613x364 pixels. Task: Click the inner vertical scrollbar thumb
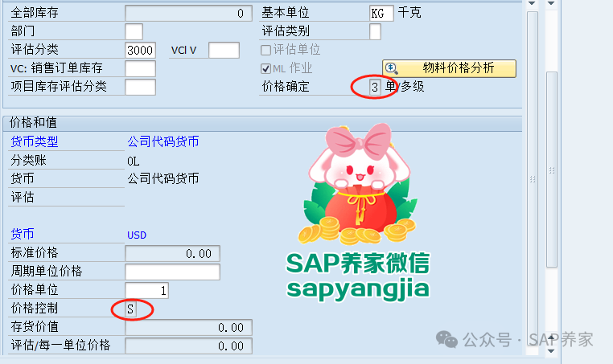532,178
